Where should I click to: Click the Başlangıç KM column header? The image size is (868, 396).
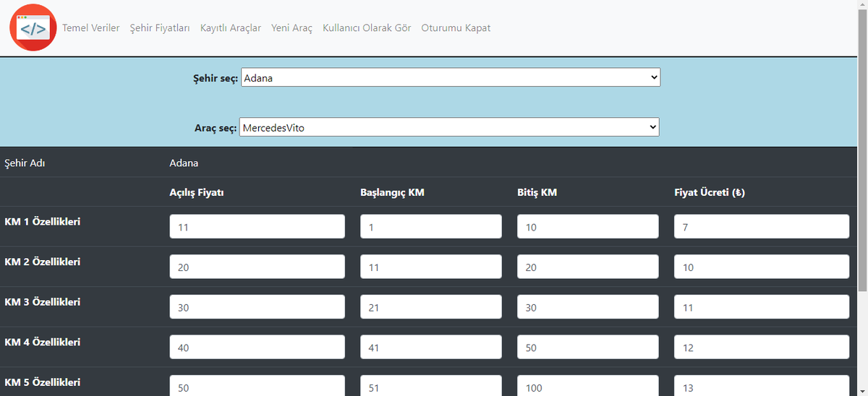(x=392, y=193)
